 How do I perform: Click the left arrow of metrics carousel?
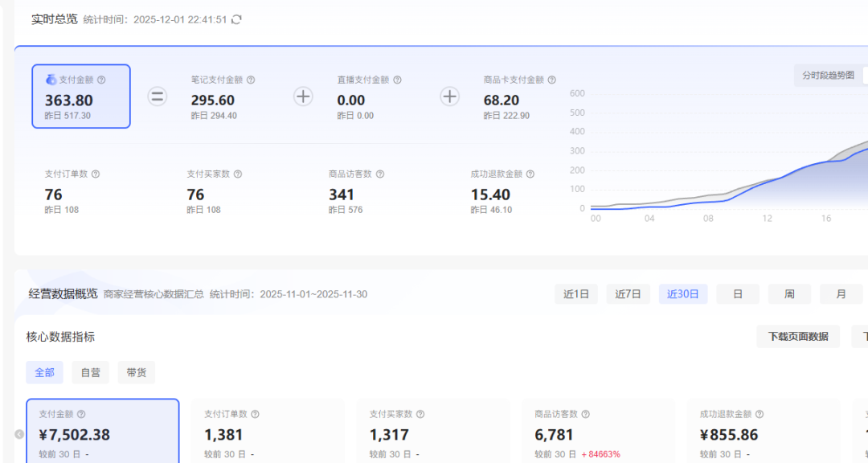click(x=19, y=434)
